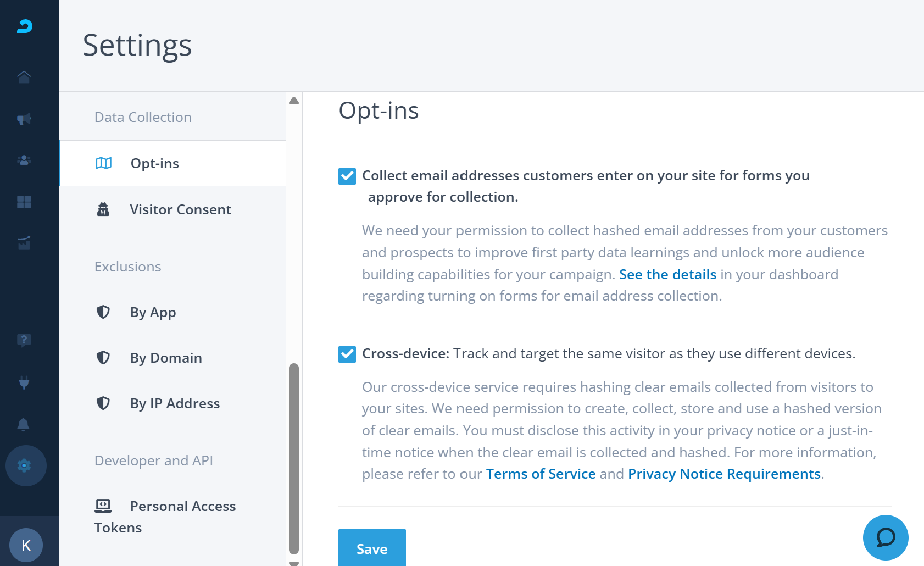Open the reports chart icon
This screenshot has width=924, height=566.
24,243
